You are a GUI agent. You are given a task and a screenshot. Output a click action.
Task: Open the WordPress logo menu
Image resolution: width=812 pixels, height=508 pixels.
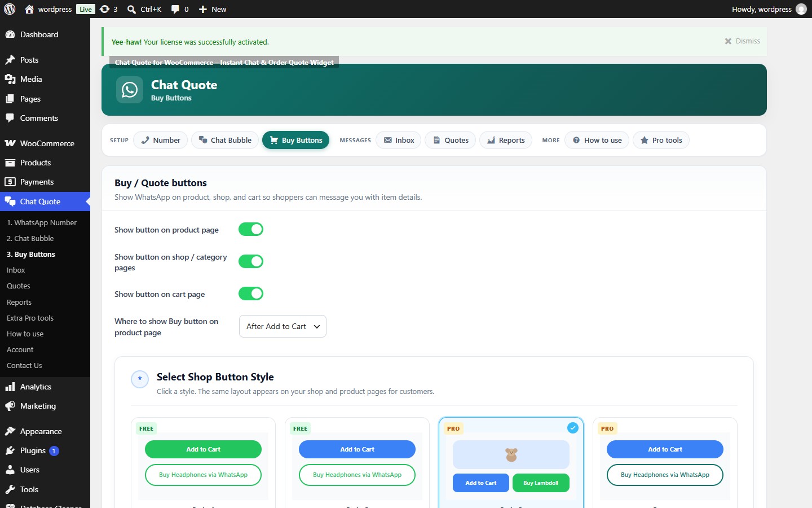coord(10,9)
